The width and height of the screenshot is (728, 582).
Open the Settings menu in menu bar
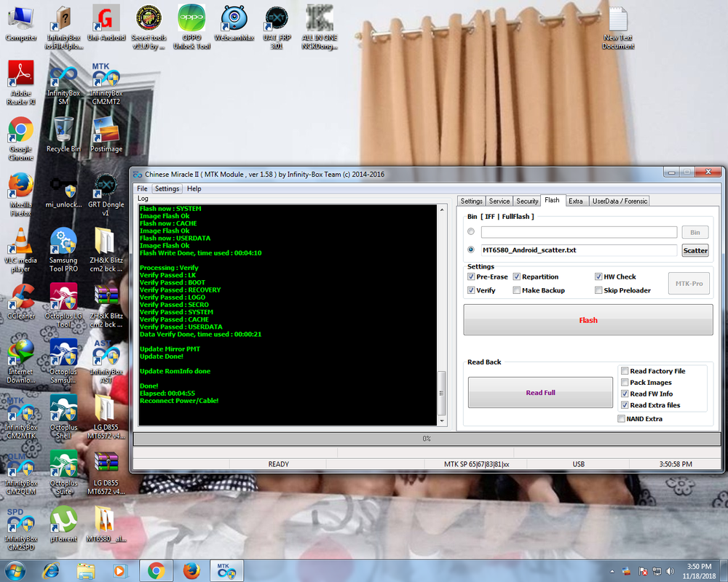click(167, 188)
